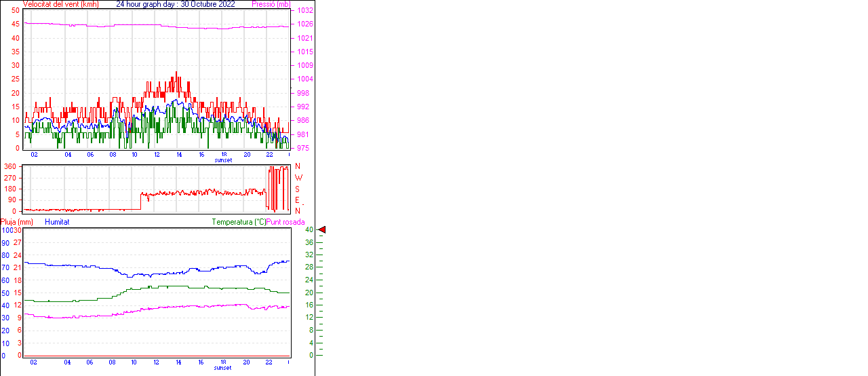This screenshot has width=868, height=376.
Task: Click the 'Punt rosada' legend label
Action: 285,222
